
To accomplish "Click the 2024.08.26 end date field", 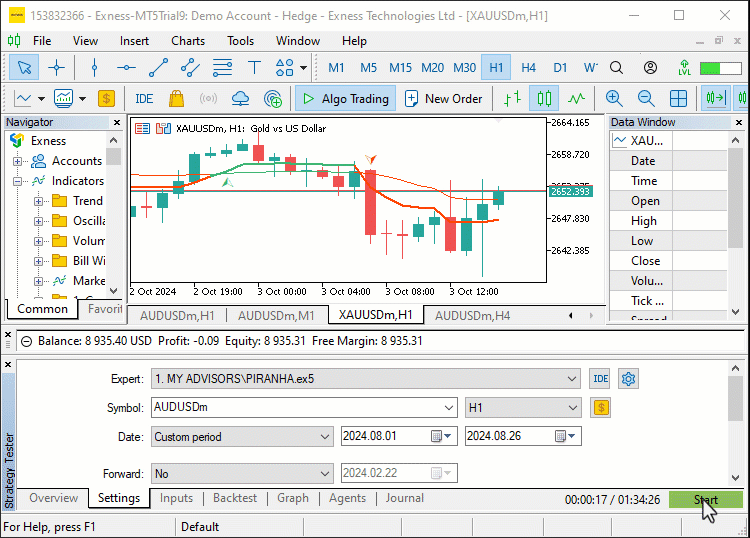I will (523, 436).
